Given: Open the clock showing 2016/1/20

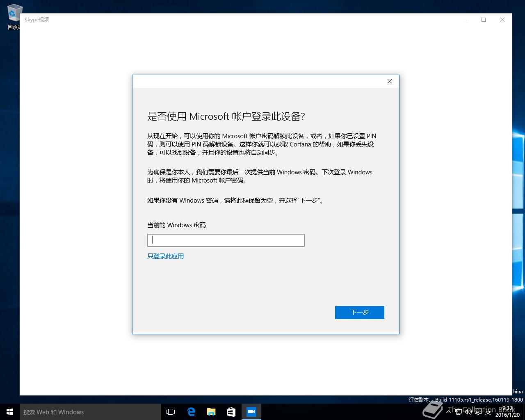Looking at the screenshot, I should coord(508,411).
